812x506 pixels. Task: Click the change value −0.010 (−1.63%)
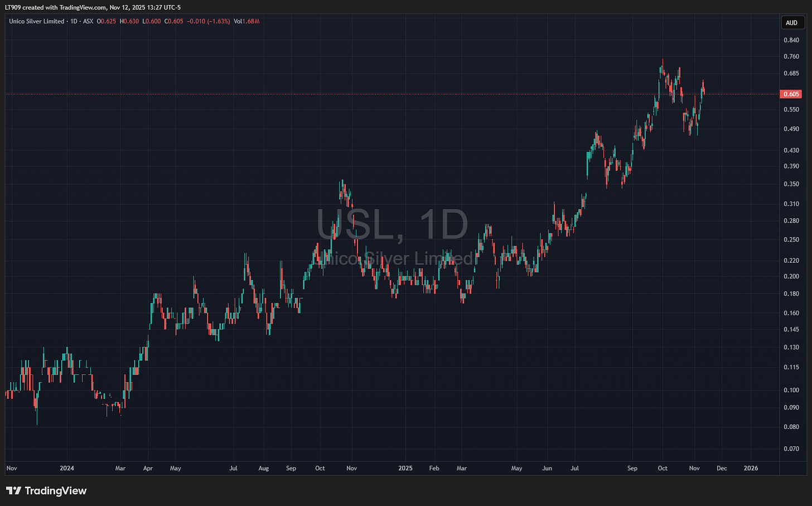coord(208,21)
